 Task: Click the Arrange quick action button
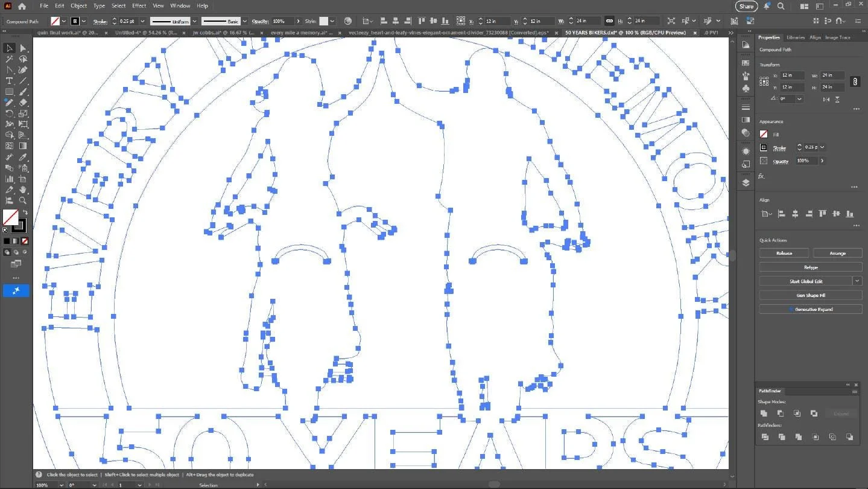837,253
